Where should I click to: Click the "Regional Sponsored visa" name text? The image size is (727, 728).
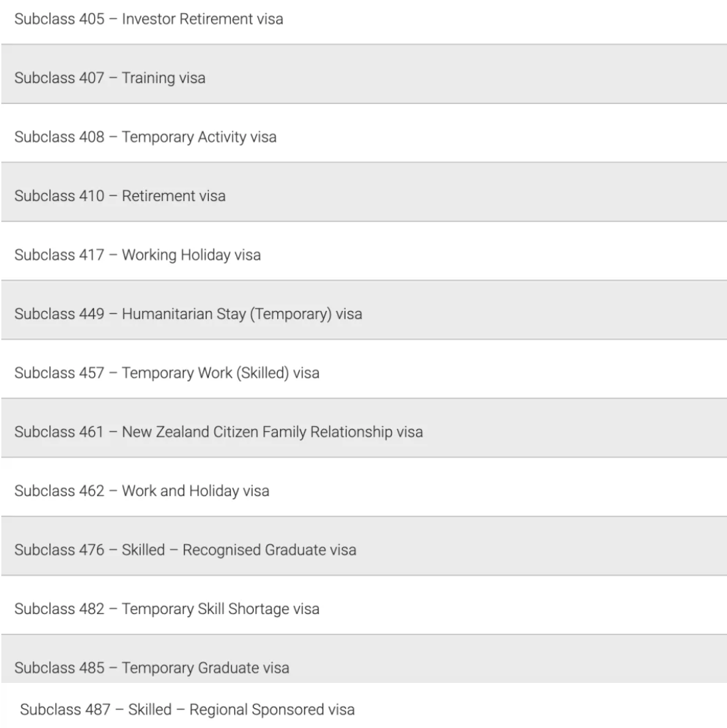click(x=272, y=710)
